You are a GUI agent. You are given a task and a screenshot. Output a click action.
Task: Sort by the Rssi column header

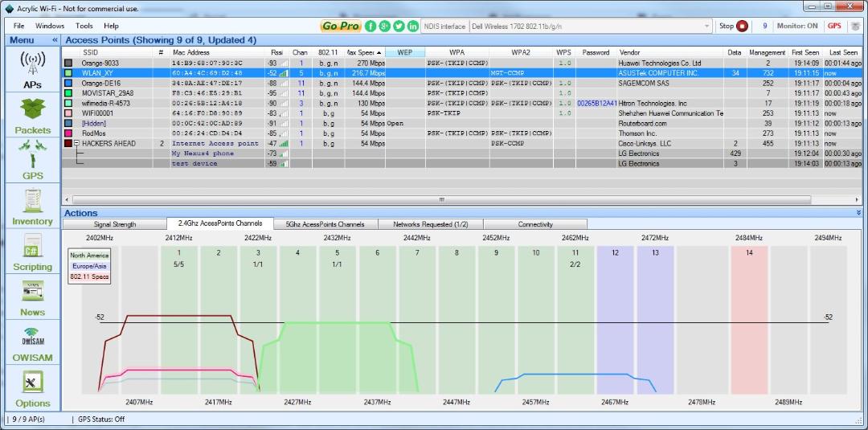coord(276,52)
